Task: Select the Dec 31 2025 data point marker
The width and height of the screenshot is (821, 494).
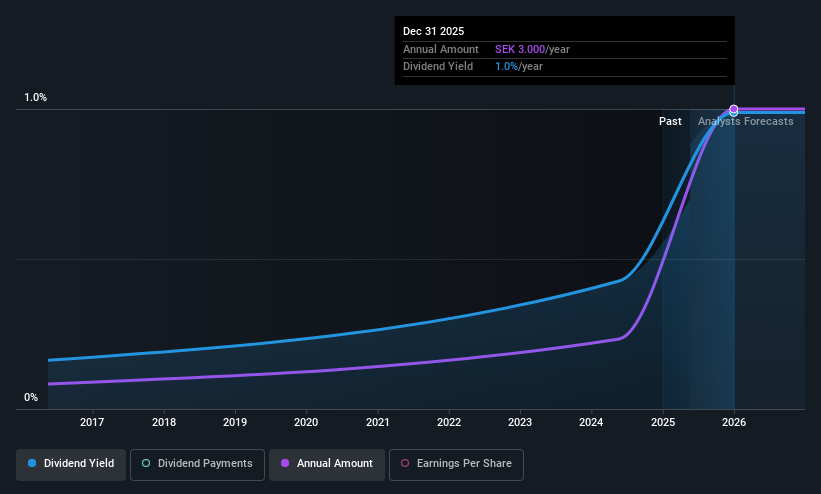Action: click(x=734, y=109)
